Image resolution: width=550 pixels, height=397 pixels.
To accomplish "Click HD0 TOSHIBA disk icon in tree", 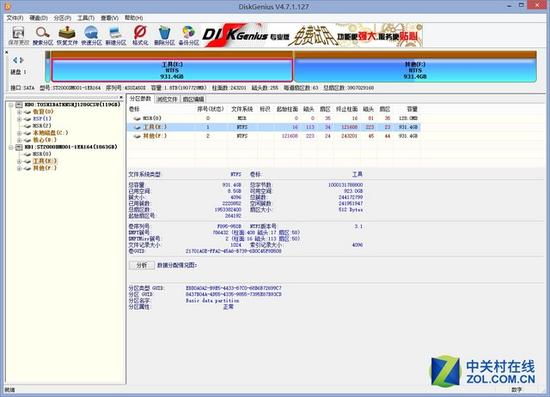I will 19,105.
